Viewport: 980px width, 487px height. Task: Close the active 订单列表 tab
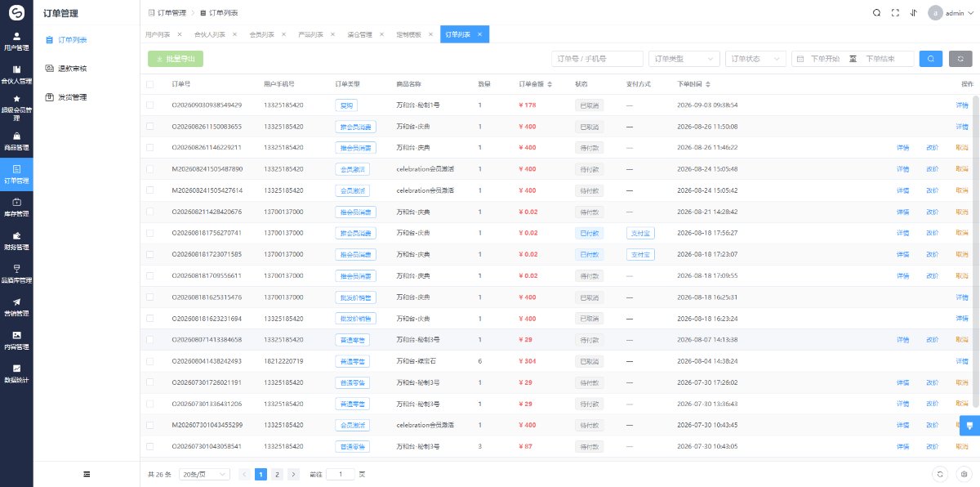[479, 34]
